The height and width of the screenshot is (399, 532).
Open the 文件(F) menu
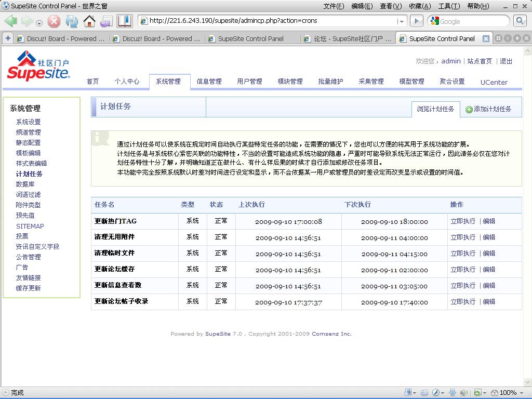(334, 6)
